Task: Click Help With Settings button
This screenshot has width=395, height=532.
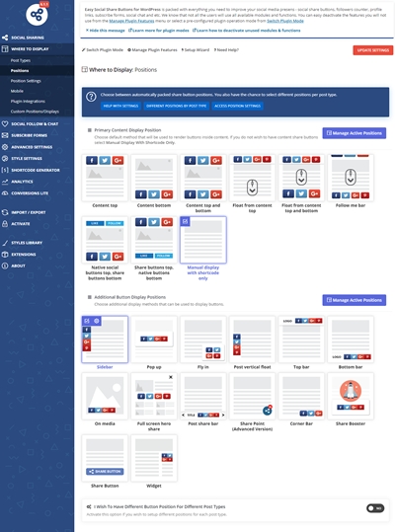Action: [120, 106]
